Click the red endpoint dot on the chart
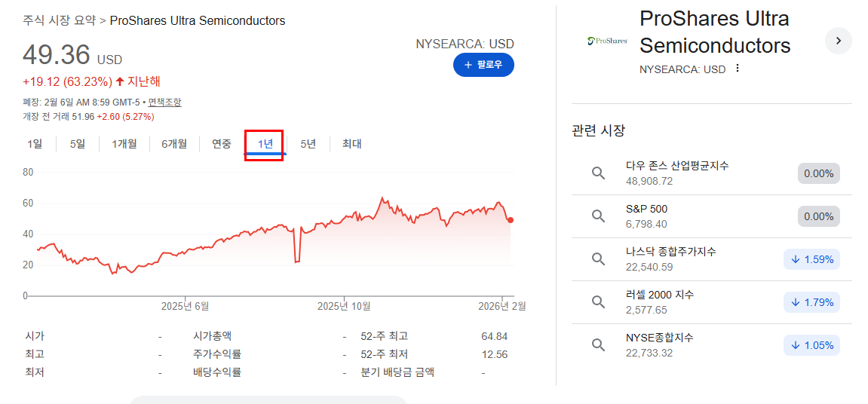Image resolution: width=868 pixels, height=404 pixels. [511, 220]
